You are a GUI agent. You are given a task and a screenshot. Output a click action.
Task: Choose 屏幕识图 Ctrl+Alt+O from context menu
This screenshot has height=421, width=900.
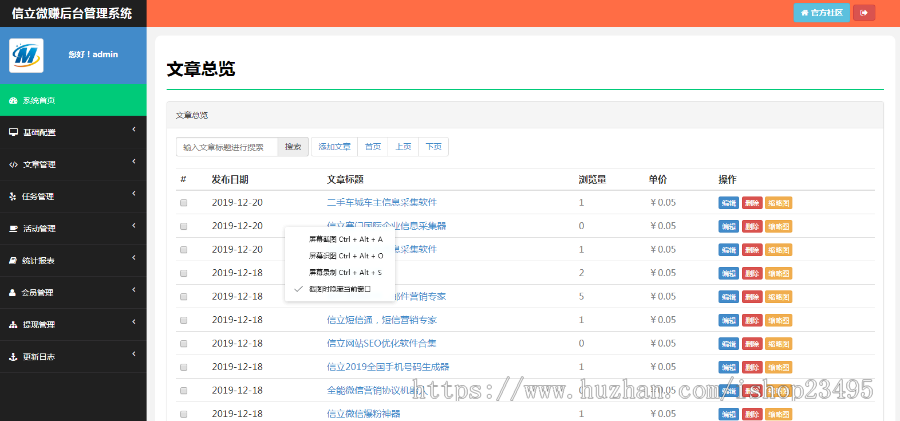click(x=340, y=256)
